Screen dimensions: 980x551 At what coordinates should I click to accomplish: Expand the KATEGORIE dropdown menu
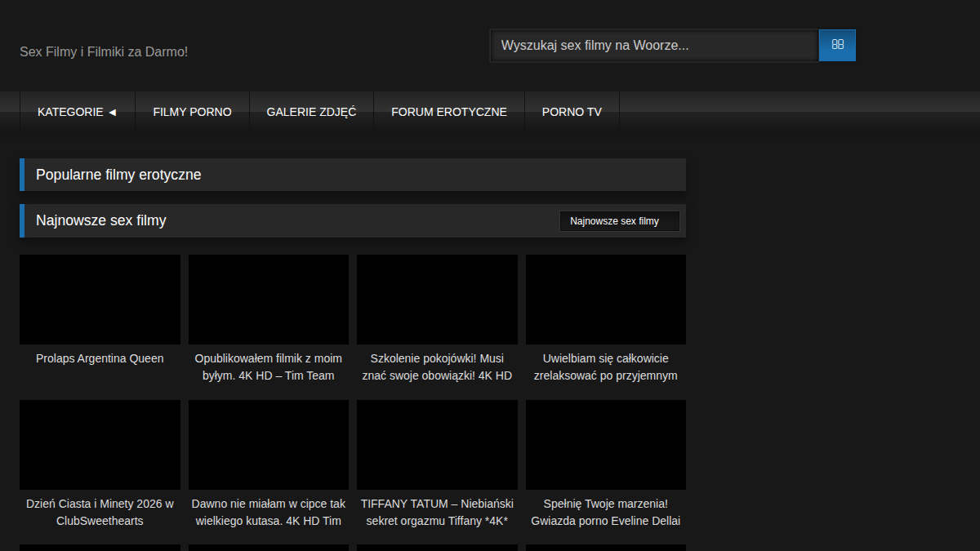pyautogui.click(x=78, y=112)
